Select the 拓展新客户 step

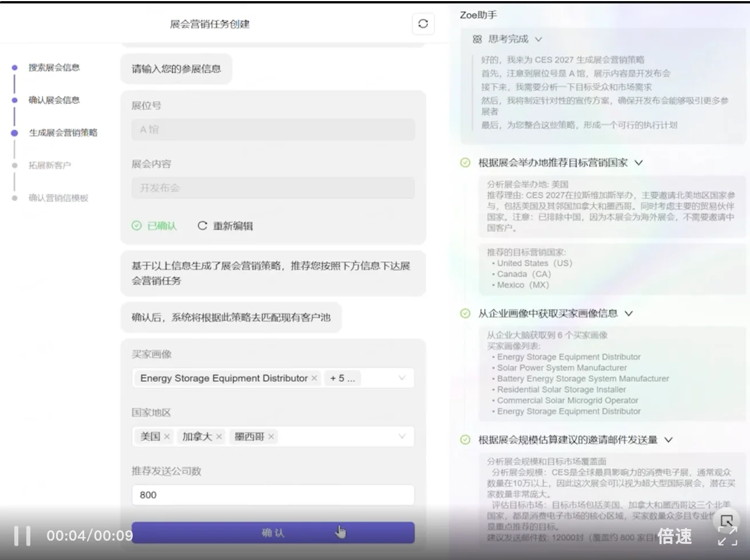click(x=50, y=165)
